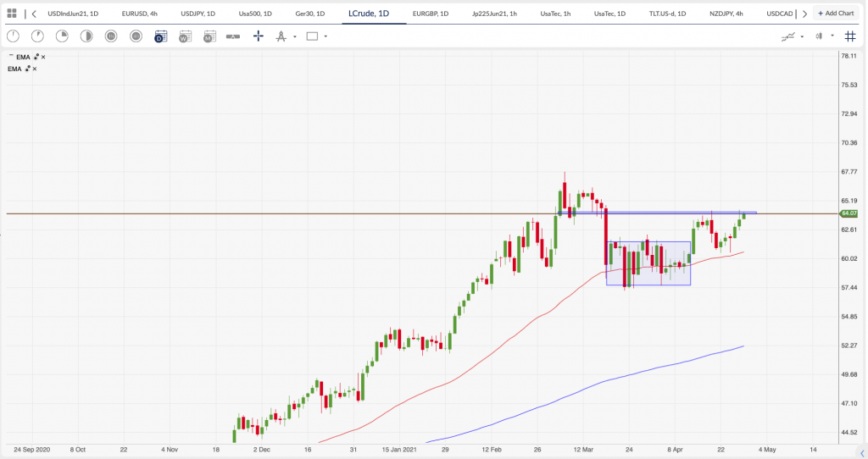This screenshot has width=868, height=459.
Task: Click the 64.07 current price tag
Action: point(849,213)
